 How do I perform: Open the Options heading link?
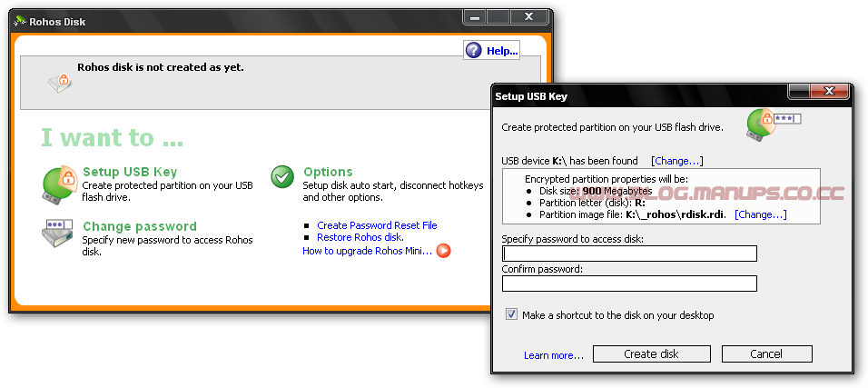(x=328, y=172)
